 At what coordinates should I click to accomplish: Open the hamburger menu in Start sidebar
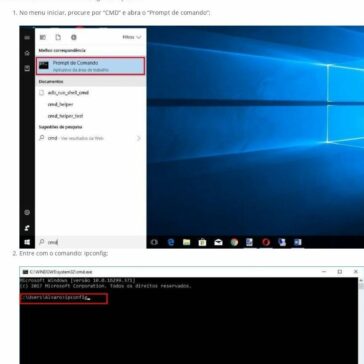27,37
